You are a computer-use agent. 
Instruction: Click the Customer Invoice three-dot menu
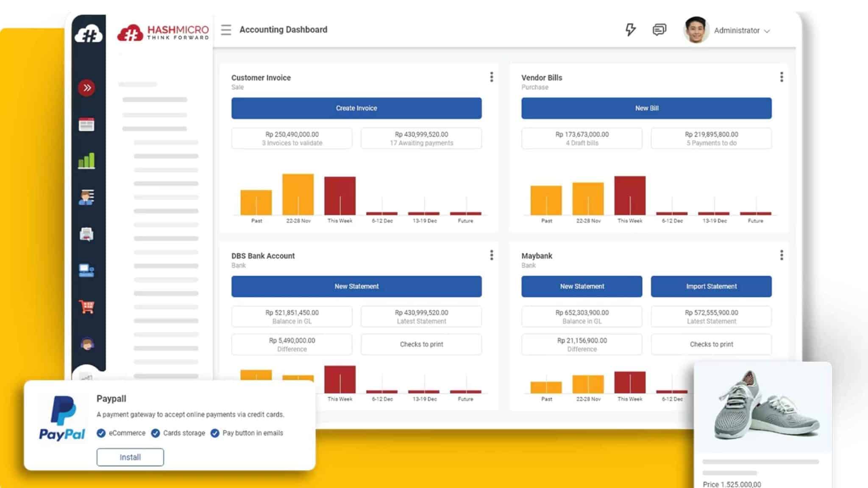coord(491,77)
